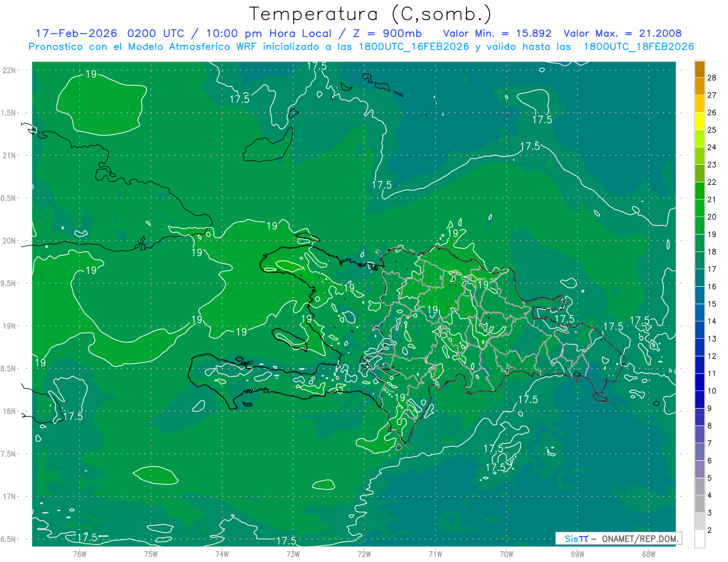Click the legend scale label '20'

coord(712,217)
